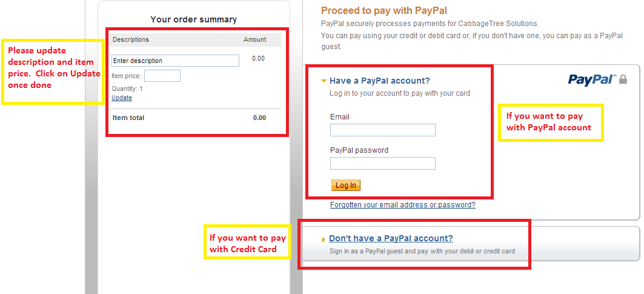This screenshot has width=644, height=294.
Task: Open the Don't have a PayPal account link
Action: pos(391,238)
